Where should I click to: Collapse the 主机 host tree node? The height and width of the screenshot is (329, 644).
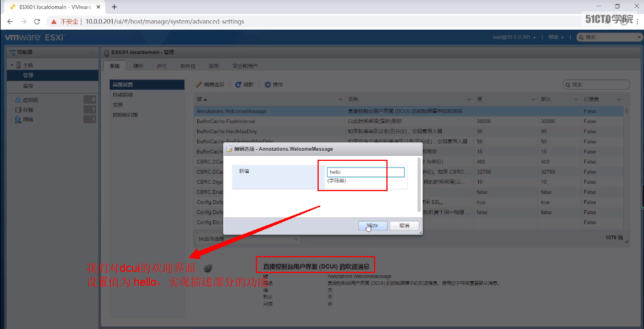pyautogui.click(x=12, y=66)
